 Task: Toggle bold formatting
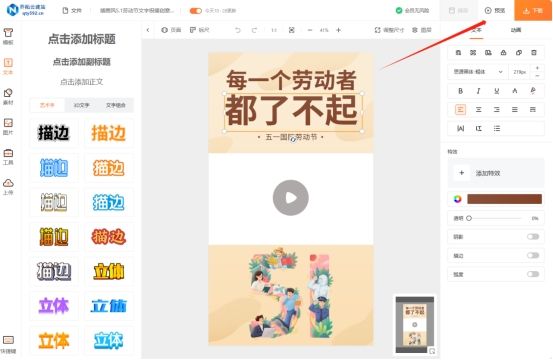pos(460,91)
